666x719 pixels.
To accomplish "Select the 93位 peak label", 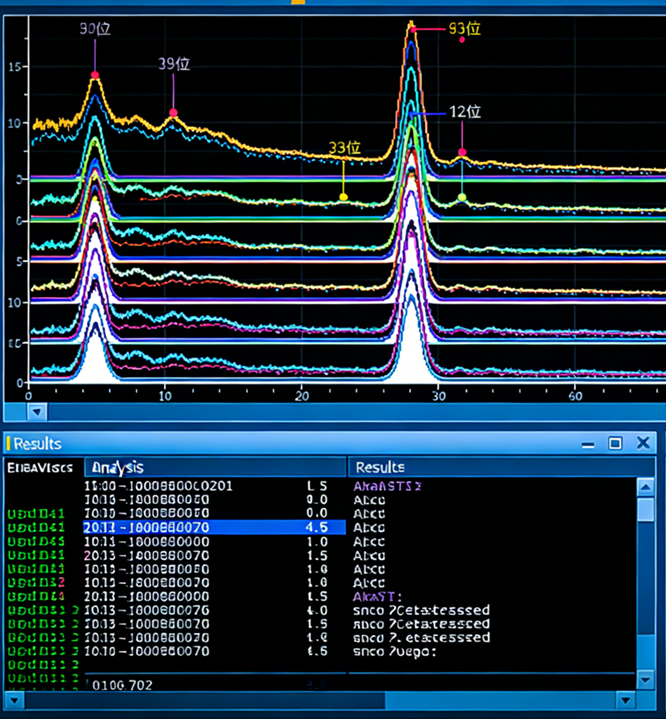I will coord(464,29).
